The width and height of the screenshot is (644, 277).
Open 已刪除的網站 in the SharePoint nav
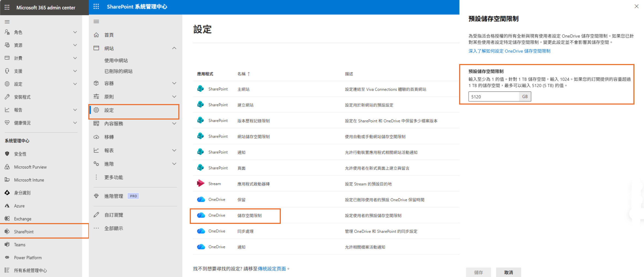click(x=118, y=71)
